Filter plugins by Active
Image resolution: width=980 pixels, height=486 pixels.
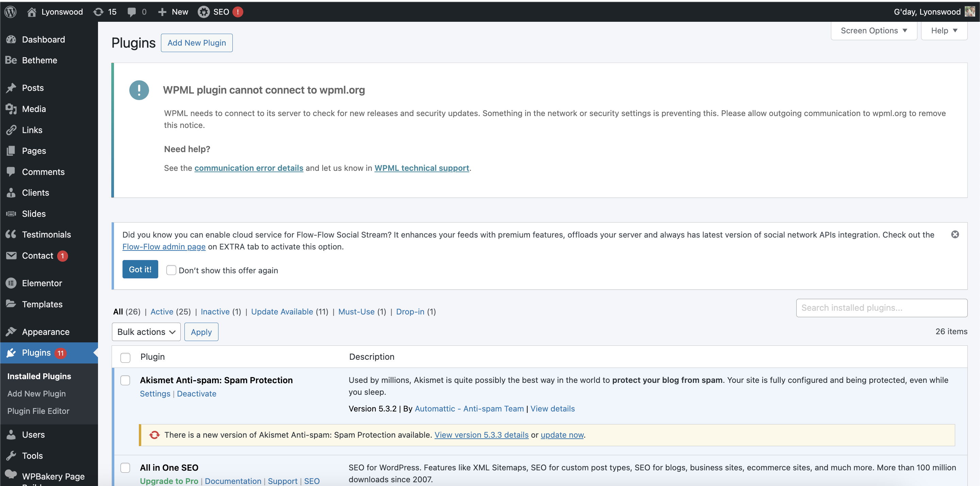[x=162, y=312]
